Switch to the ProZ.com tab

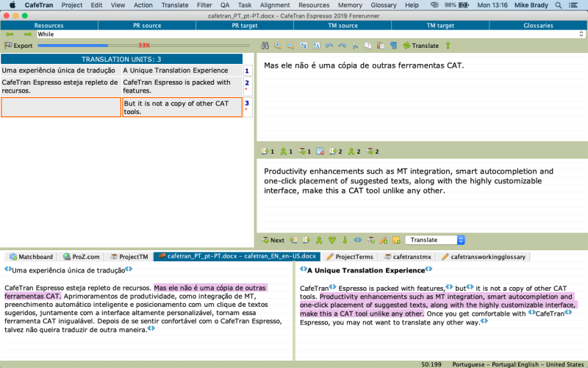click(x=82, y=257)
